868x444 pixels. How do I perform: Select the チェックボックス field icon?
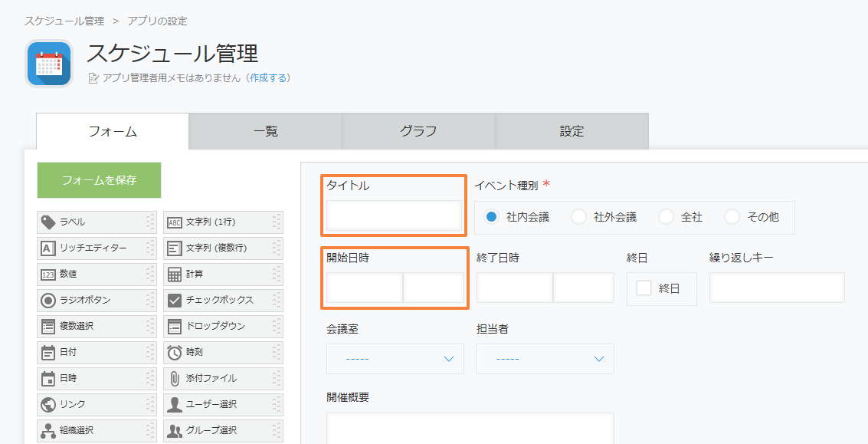pos(175,301)
